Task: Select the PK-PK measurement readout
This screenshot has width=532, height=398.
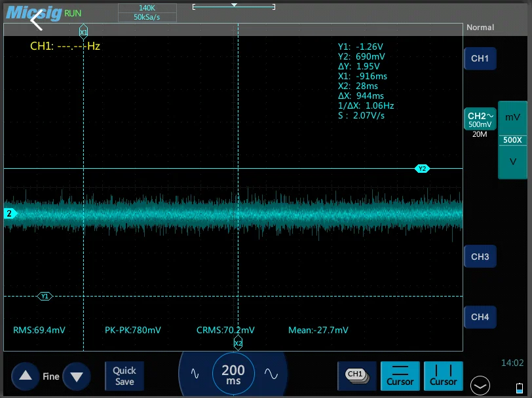Action: pyautogui.click(x=133, y=330)
